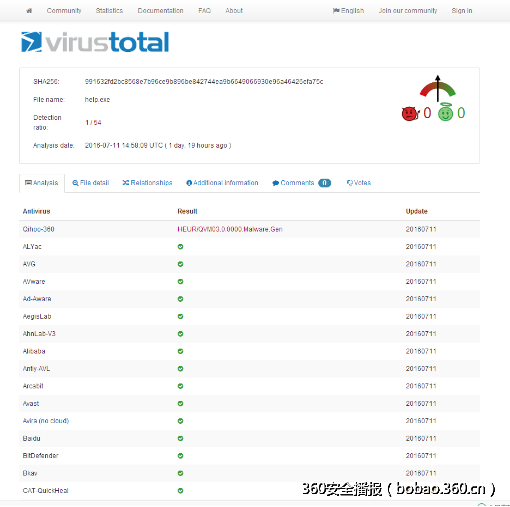Click the CAT-QuickHeal antivirus name
Image resolution: width=510 pixels, height=507 pixels.
pos(45,491)
